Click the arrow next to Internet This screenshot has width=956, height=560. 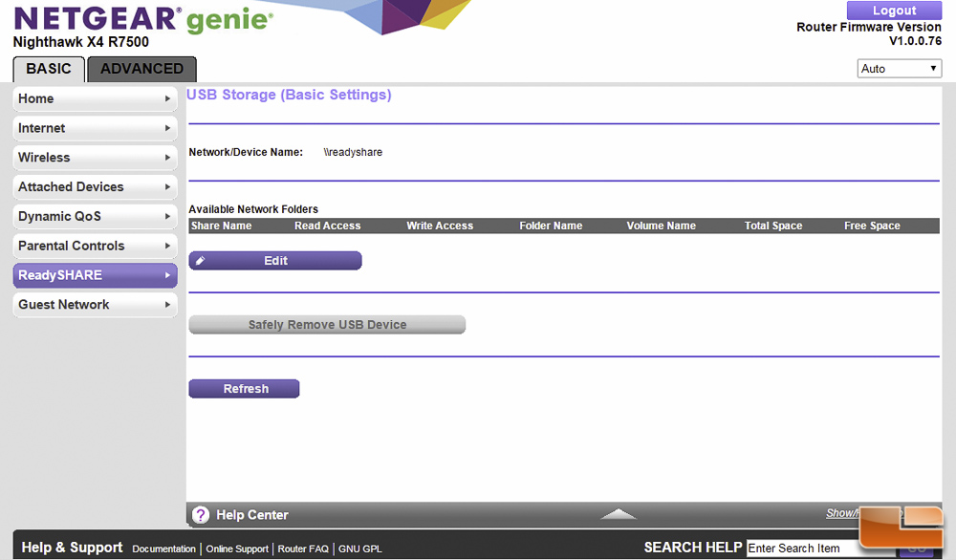point(167,128)
